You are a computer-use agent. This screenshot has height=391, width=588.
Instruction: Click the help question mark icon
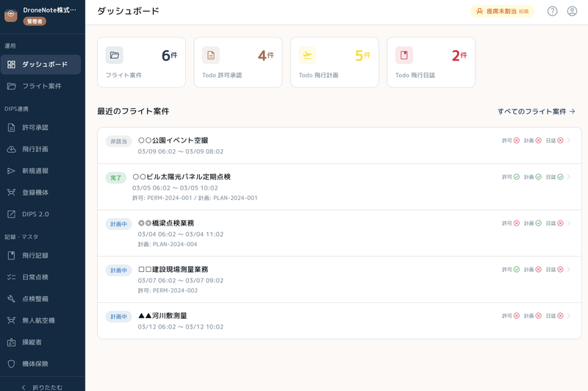(552, 11)
